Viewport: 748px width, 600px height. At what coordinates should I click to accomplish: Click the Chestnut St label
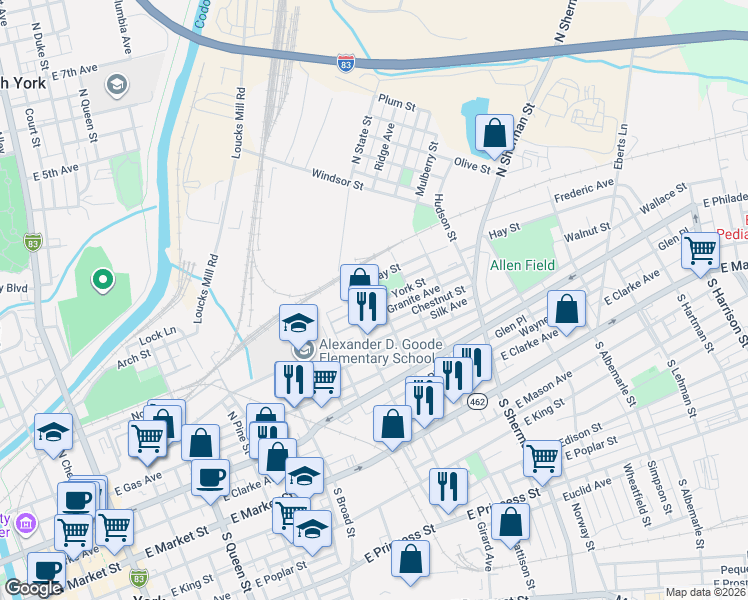point(438,300)
